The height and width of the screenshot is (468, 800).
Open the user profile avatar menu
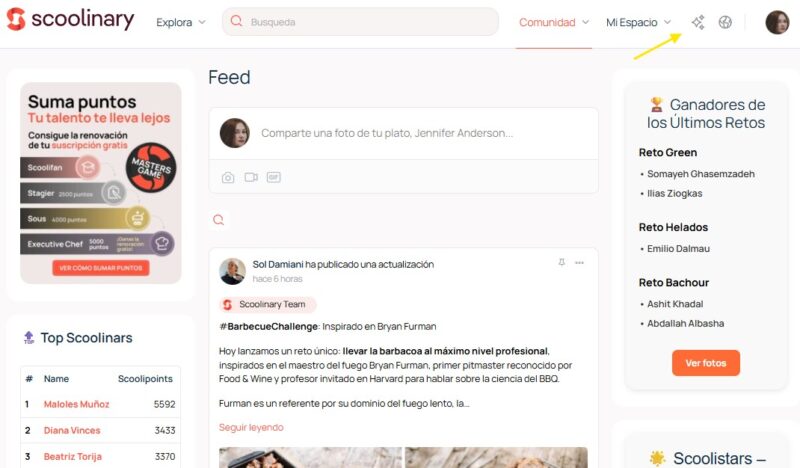pos(777,22)
